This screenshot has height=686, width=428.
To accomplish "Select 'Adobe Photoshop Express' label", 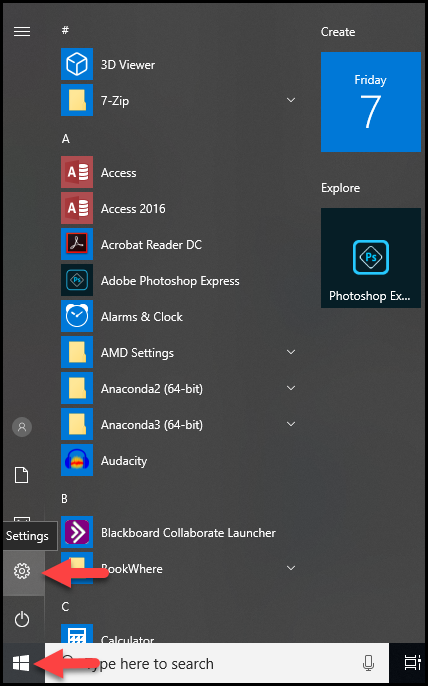I will coord(170,281).
